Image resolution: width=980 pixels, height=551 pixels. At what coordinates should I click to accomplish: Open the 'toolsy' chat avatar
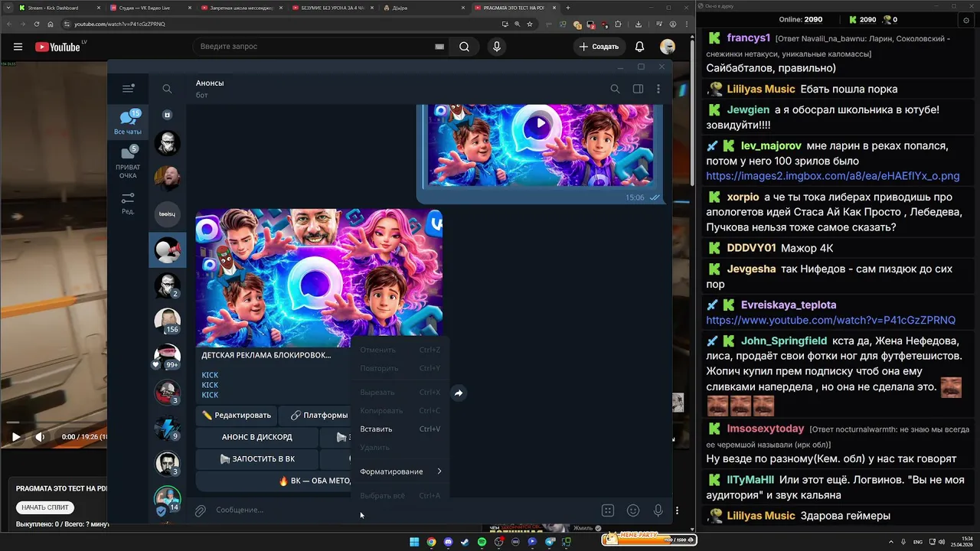coord(167,214)
